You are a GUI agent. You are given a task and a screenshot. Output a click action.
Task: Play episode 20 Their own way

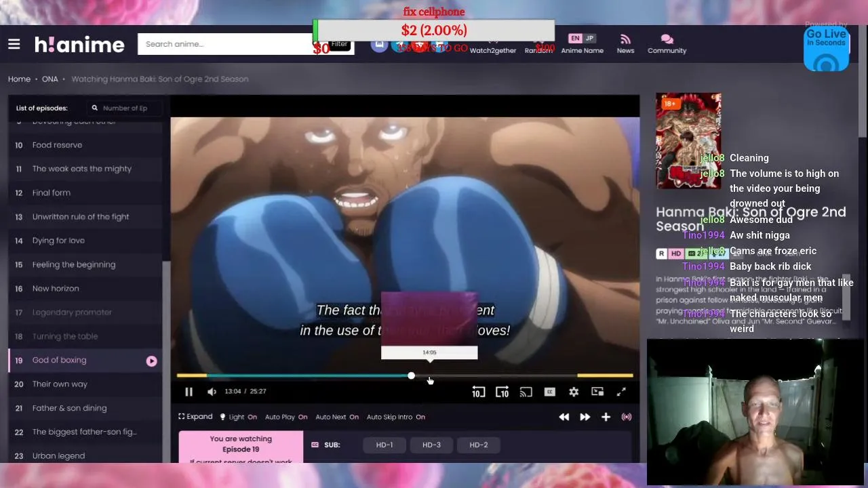pos(85,384)
